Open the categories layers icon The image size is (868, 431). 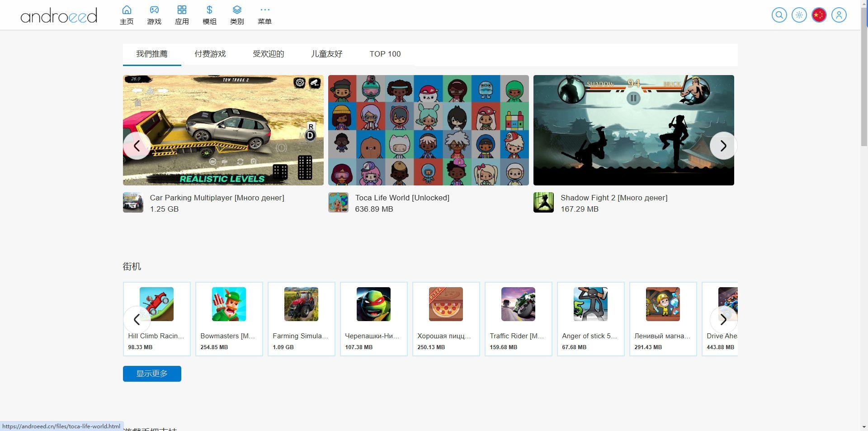point(237,15)
